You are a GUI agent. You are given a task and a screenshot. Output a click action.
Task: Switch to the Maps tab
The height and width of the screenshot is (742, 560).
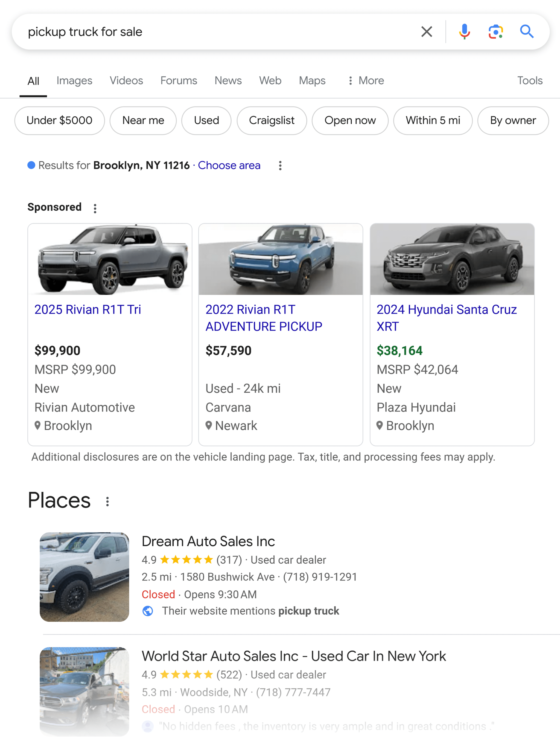point(312,80)
